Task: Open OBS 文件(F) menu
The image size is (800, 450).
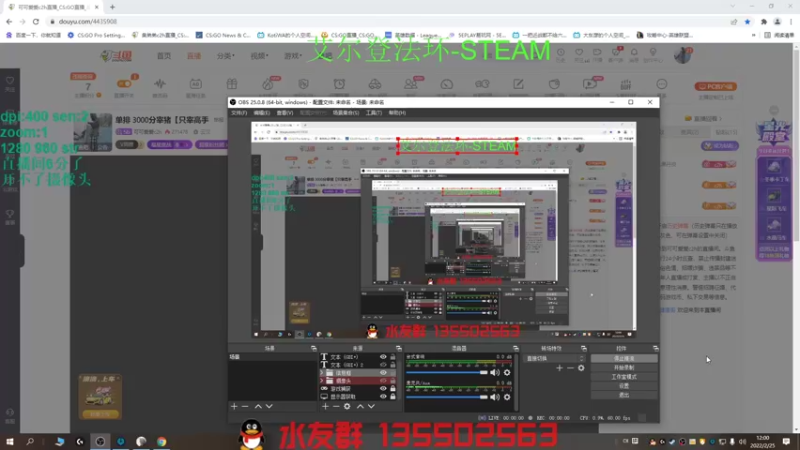Action: pos(239,113)
